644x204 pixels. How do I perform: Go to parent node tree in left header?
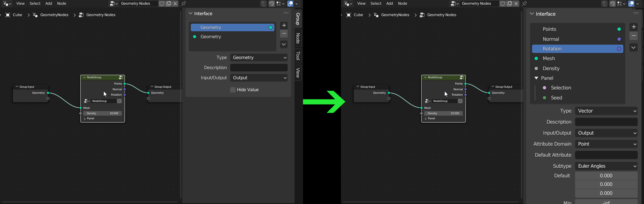(263, 4)
